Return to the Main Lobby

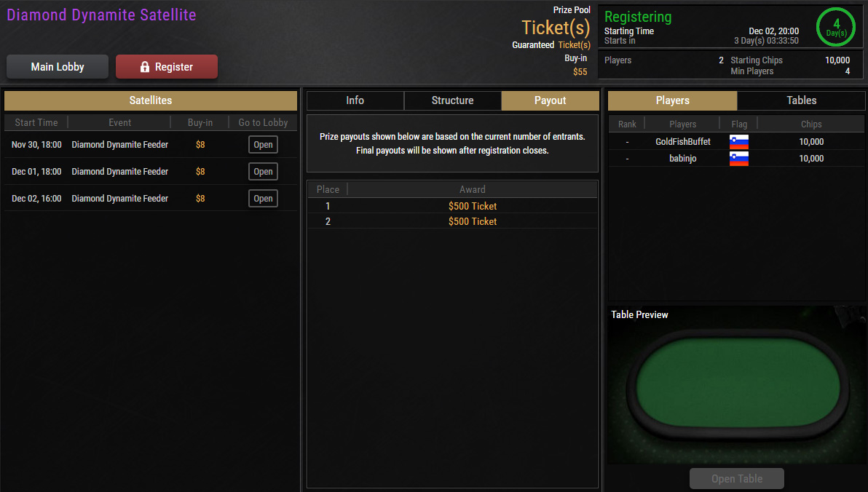[58, 67]
